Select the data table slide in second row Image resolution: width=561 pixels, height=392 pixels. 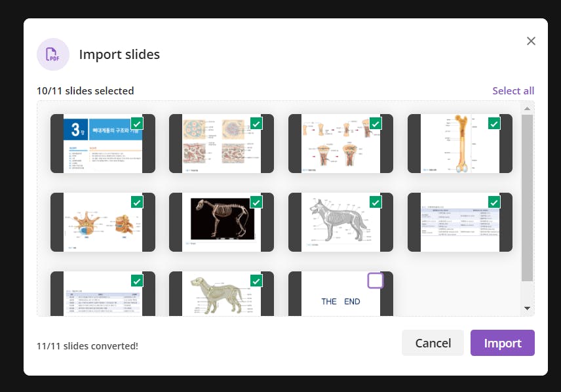[459, 224]
